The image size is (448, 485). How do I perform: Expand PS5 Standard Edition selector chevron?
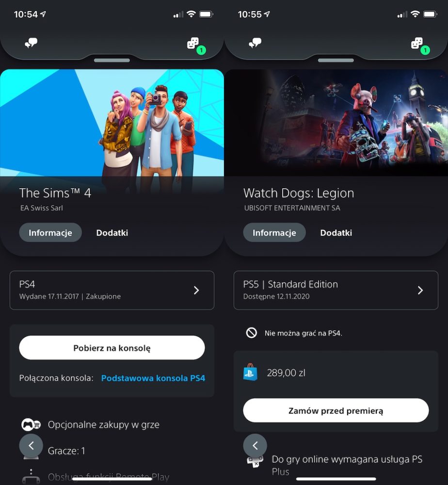[420, 290]
